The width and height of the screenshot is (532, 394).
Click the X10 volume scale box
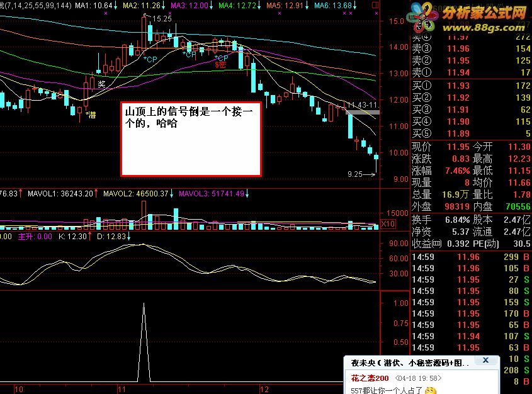coord(388,224)
